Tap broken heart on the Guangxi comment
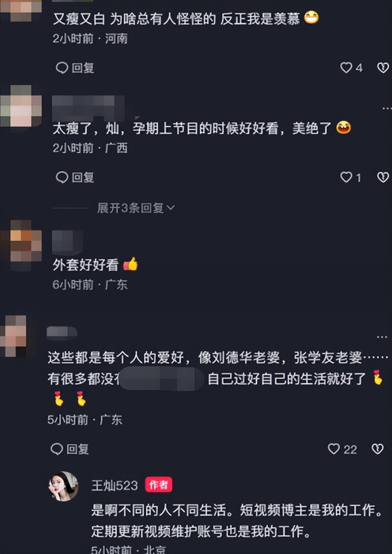The width and height of the screenshot is (392, 554). tap(383, 177)
